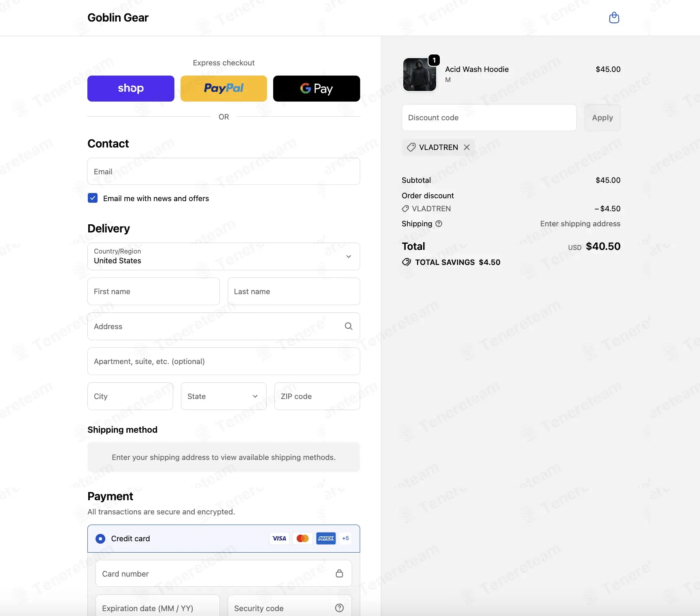Open the shopping bag cart icon

(614, 17)
